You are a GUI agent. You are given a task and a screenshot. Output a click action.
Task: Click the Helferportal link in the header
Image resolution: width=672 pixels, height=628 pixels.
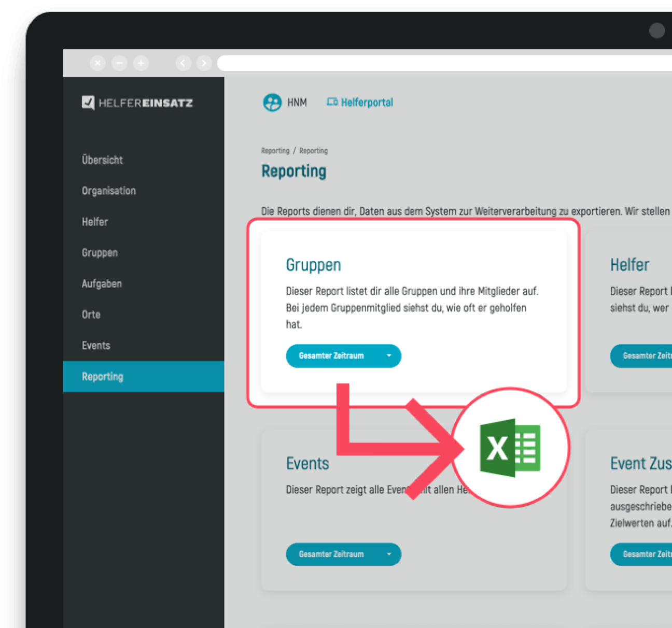[x=367, y=102]
